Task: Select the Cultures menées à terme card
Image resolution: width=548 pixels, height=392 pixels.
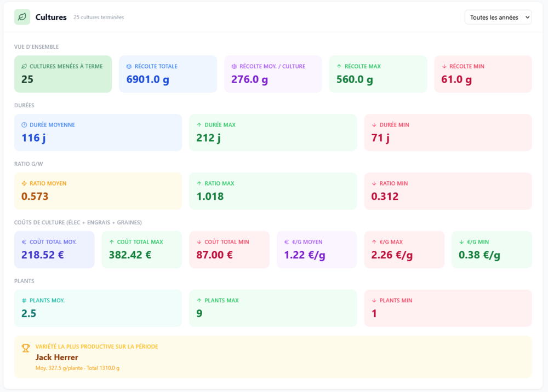Action: click(63, 74)
